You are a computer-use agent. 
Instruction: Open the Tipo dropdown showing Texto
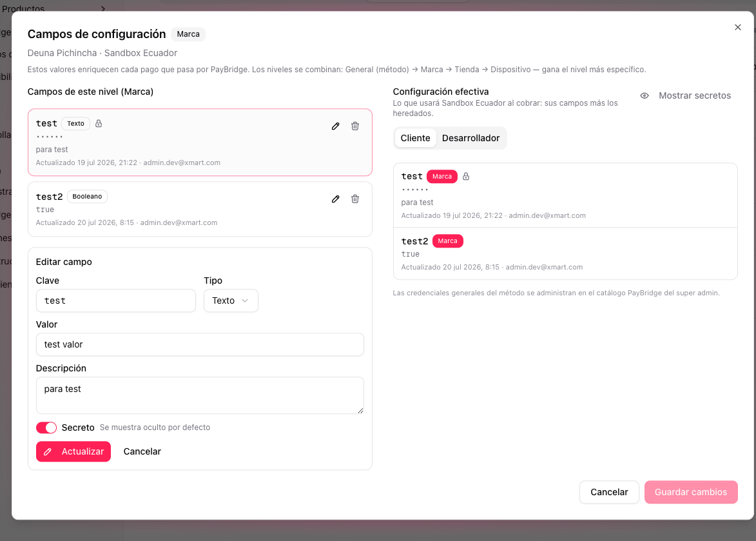(231, 301)
